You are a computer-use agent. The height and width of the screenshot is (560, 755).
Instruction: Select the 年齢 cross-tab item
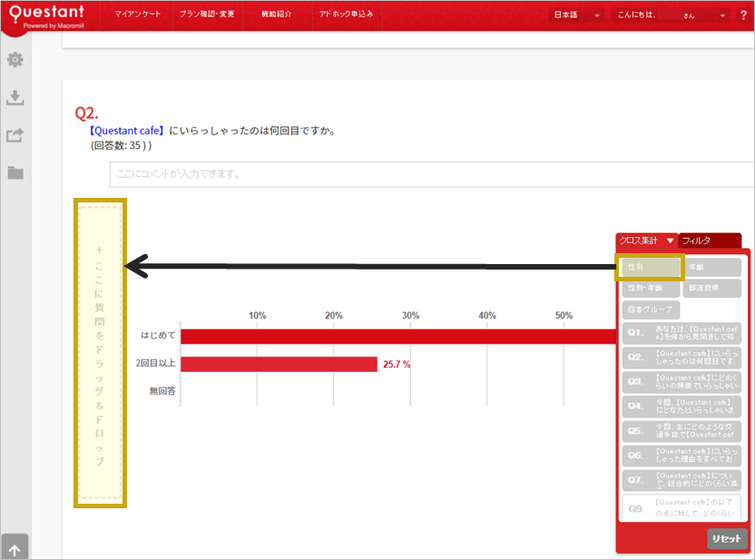(x=711, y=267)
